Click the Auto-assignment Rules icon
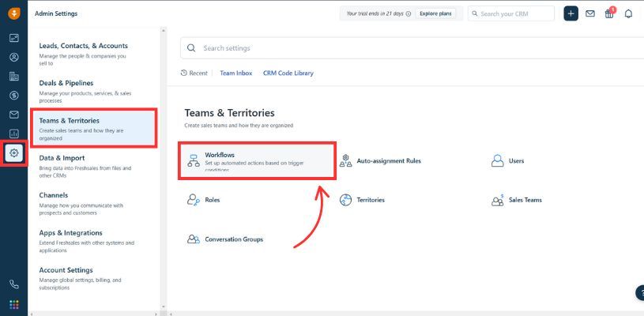 point(346,161)
